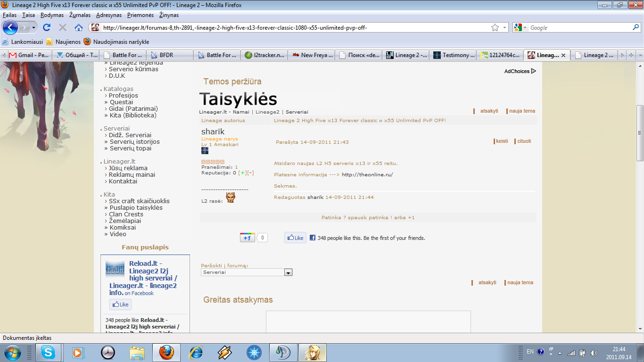
Task: Open the Profesijos sidebar link
Action: (124, 96)
